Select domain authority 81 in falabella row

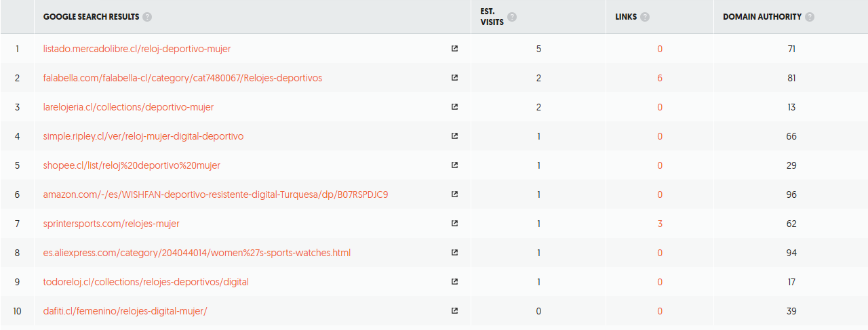point(791,78)
